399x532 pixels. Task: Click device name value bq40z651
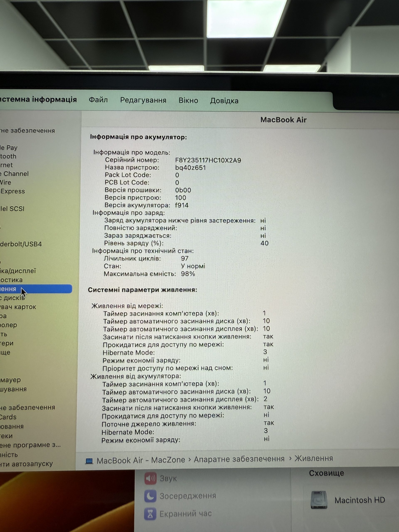coord(191,168)
